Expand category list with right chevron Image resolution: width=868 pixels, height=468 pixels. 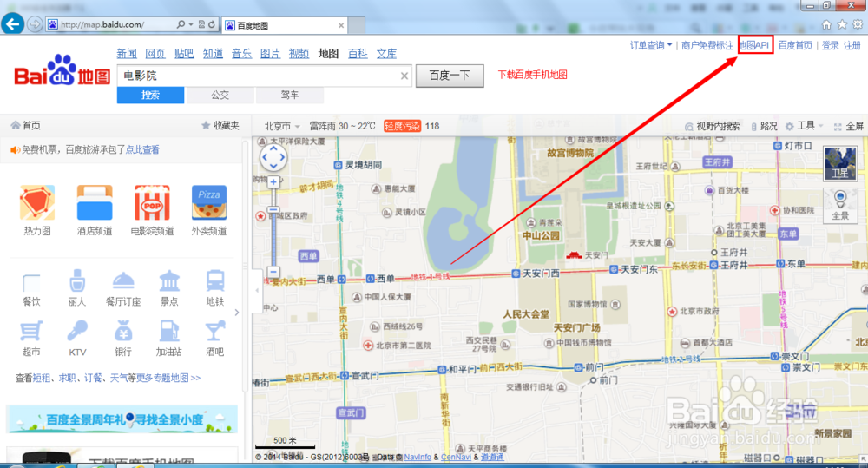coord(237,313)
